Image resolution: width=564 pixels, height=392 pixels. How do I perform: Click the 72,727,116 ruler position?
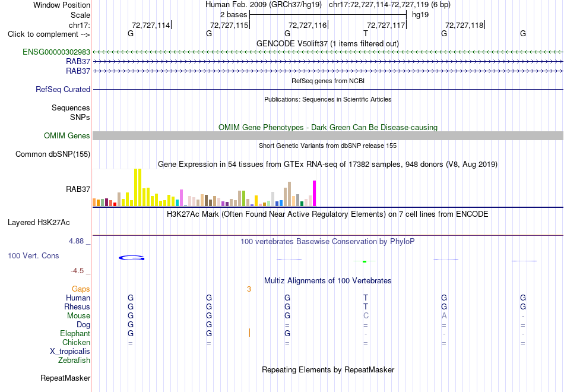(308, 25)
